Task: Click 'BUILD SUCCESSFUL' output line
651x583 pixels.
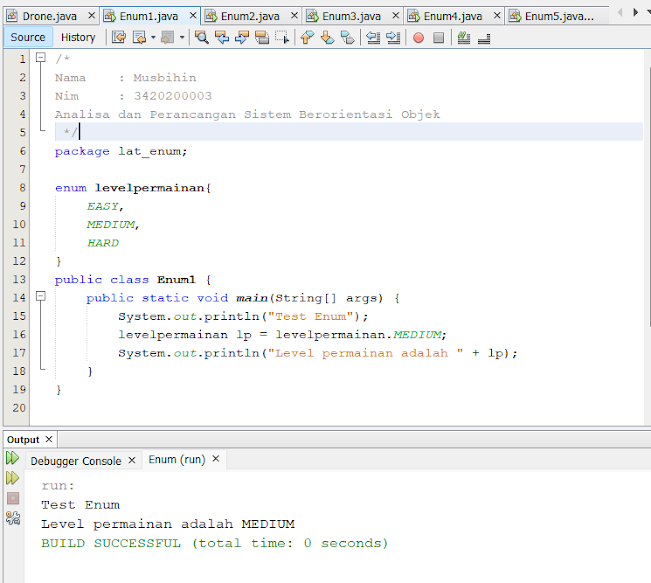Action: [x=215, y=543]
